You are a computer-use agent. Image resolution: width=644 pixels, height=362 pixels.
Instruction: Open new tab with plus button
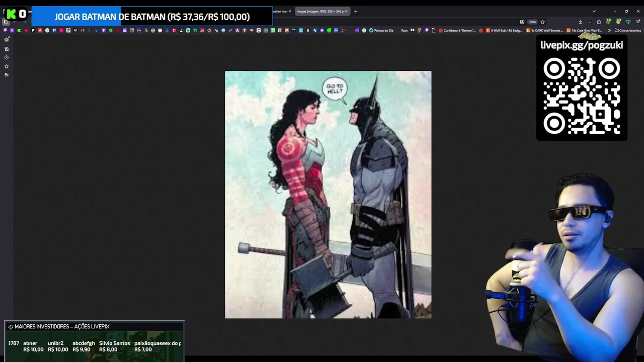click(x=356, y=11)
